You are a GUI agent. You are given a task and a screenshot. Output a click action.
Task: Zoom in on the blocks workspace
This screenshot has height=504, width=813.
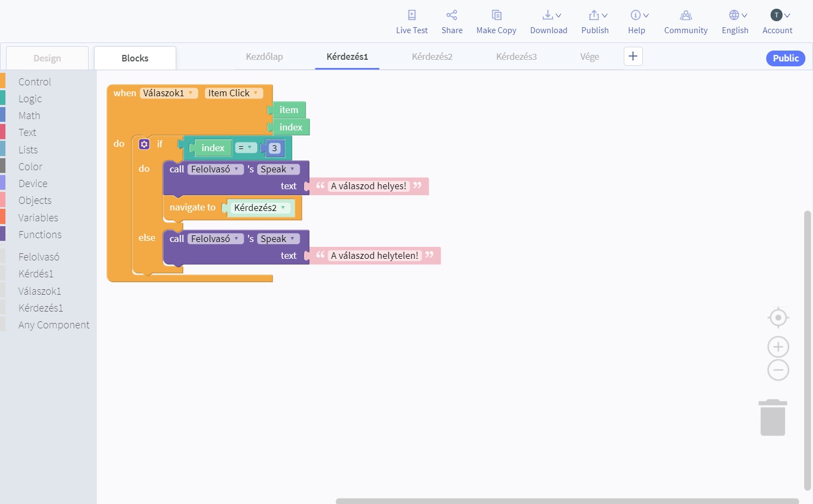click(778, 347)
